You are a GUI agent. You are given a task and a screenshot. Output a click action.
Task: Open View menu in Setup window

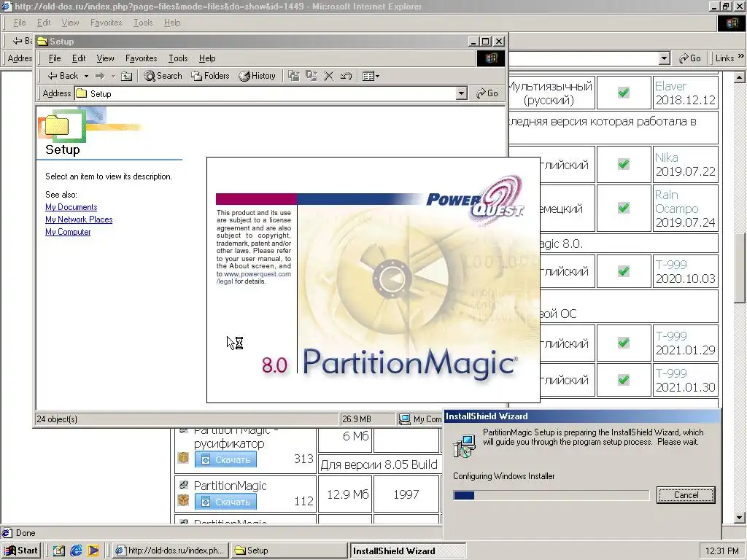(x=105, y=58)
